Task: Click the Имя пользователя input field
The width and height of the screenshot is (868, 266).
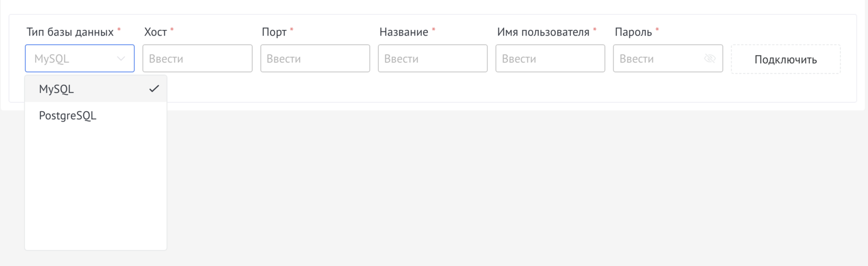Action: coord(550,59)
